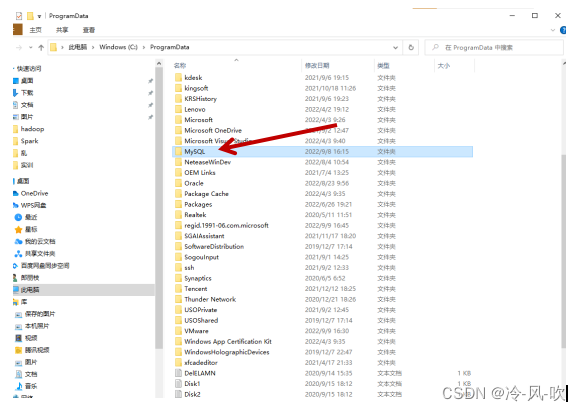Click the Synaptics folder icon
The height and width of the screenshot is (411, 581).
pos(179,278)
